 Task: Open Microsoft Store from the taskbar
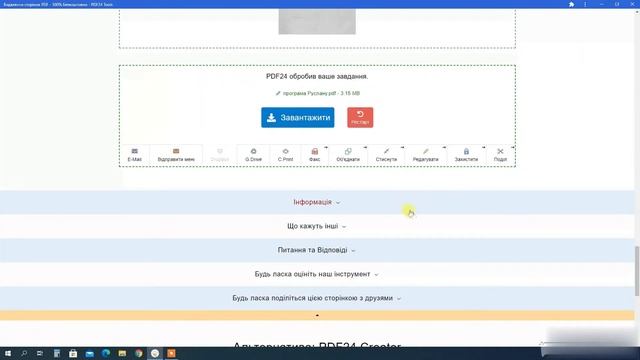pos(73,353)
